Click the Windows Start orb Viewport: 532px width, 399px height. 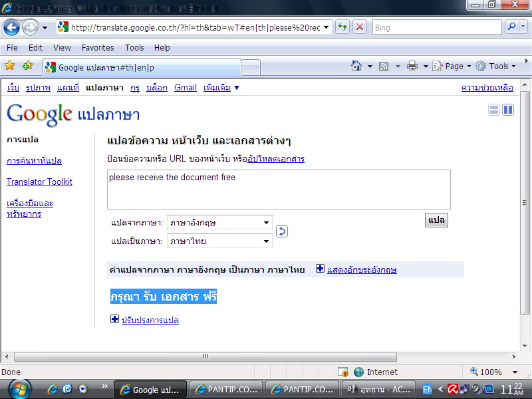point(20,389)
